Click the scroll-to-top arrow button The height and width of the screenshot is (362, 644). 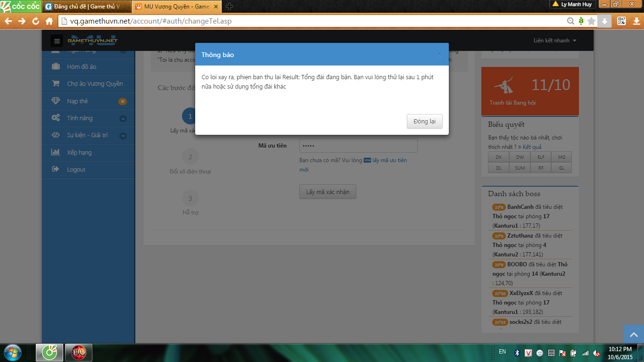634,334
